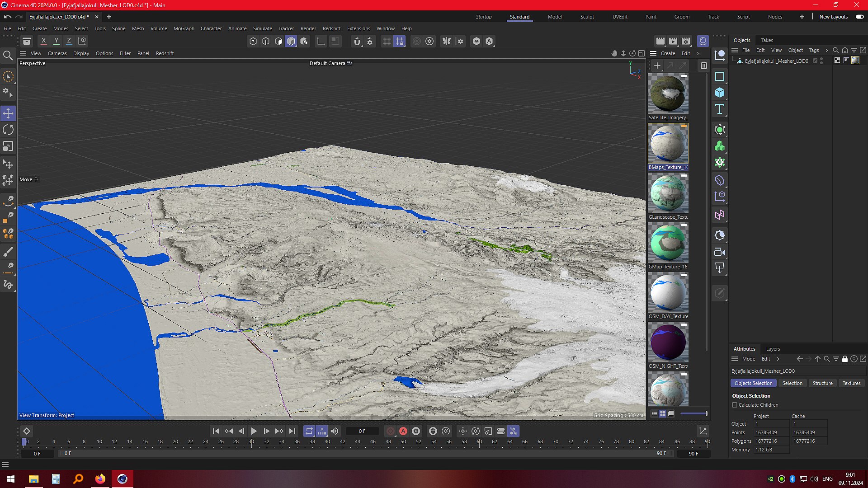Select the Satellite_Imagery material thumbnail
Screen dimensions: 868x488
click(x=668, y=94)
